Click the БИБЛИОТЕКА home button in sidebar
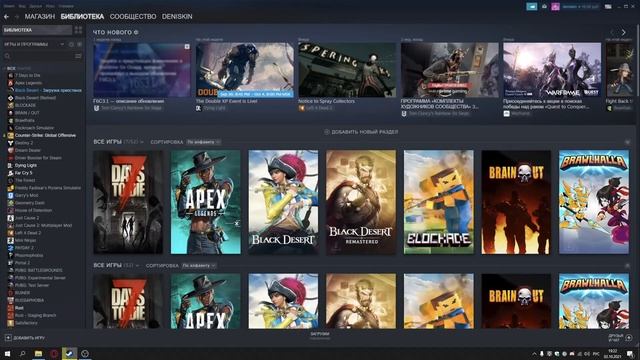 pos(37,30)
